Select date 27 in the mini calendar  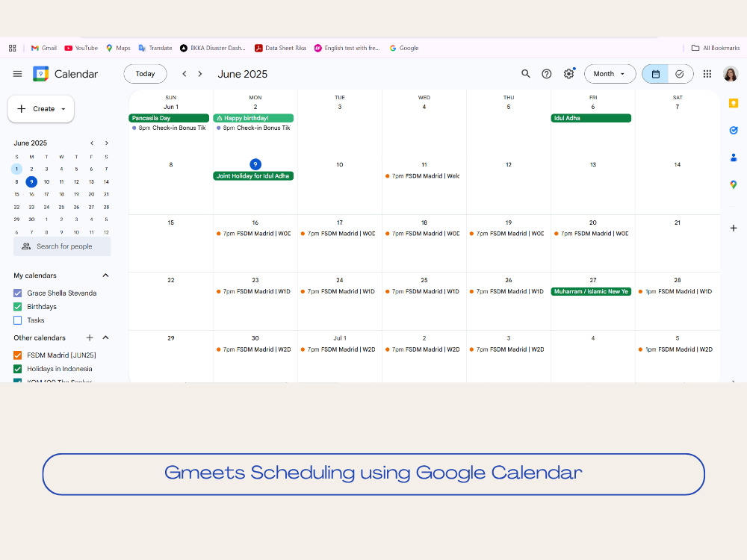tap(91, 207)
